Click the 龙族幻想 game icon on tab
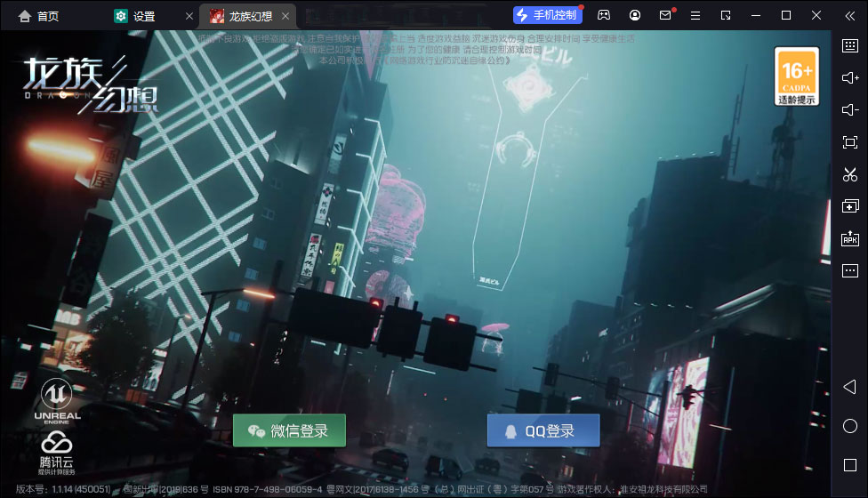The image size is (868, 498). 217,16
